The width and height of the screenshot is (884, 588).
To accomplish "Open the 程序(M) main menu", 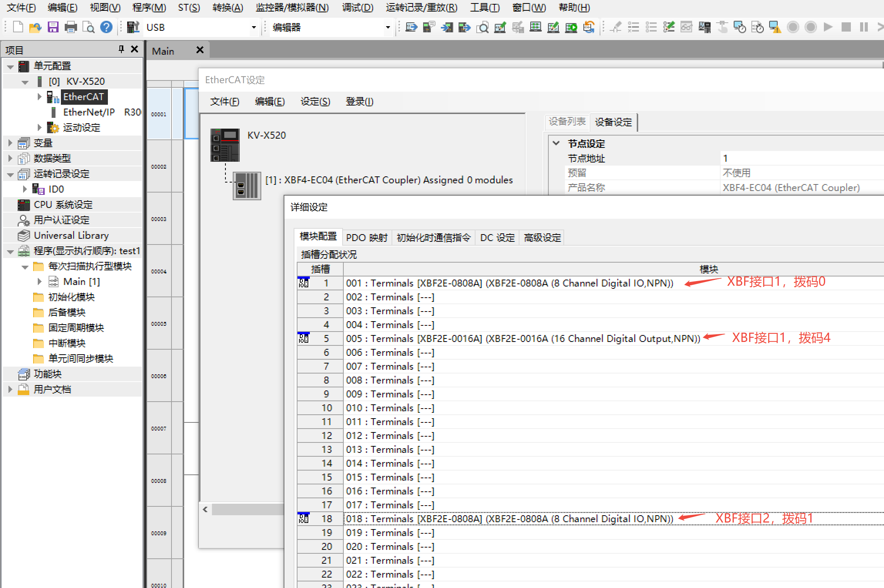I will click(x=149, y=7).
